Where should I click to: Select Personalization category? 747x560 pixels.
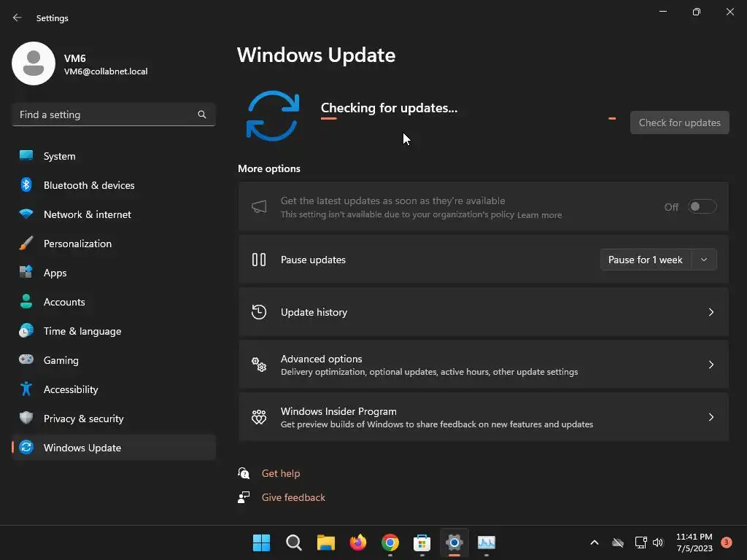click(x=113, y=244)
